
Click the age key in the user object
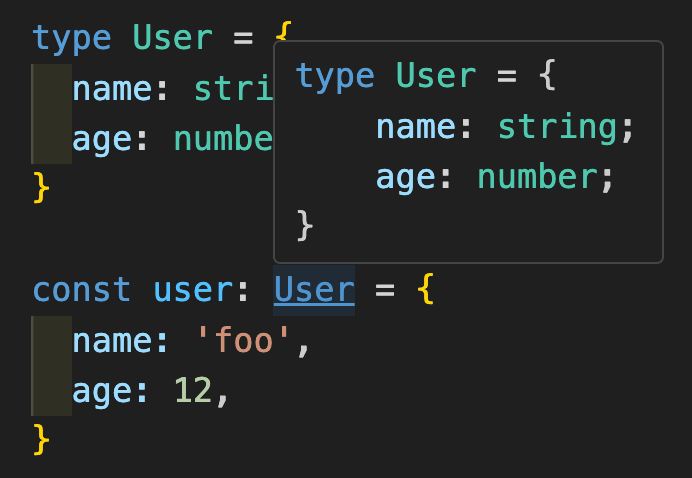click(102, 393)
